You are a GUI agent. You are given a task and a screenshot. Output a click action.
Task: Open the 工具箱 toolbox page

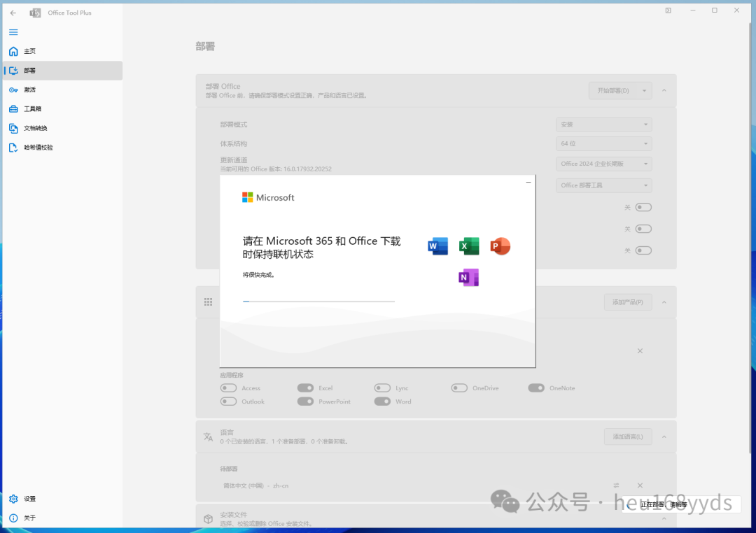pyautogui.click(x=63, y=109)
